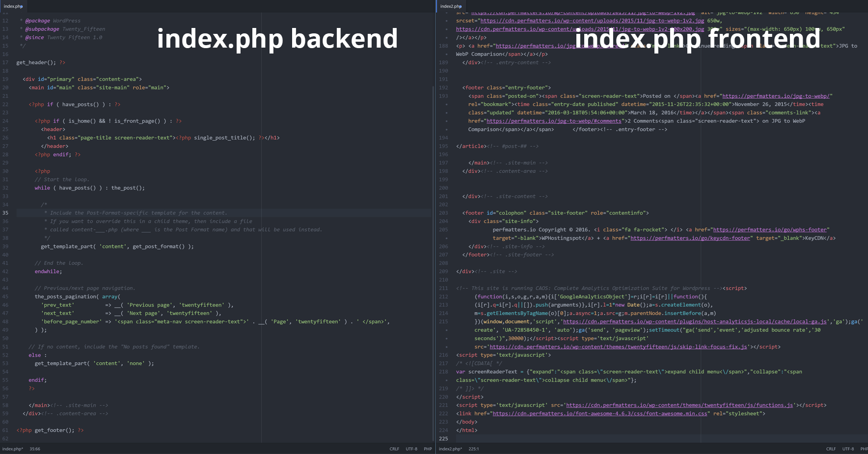Click line number 17 in the left gutter
Screen dimensions: 868x454
[x=5, y=63]
